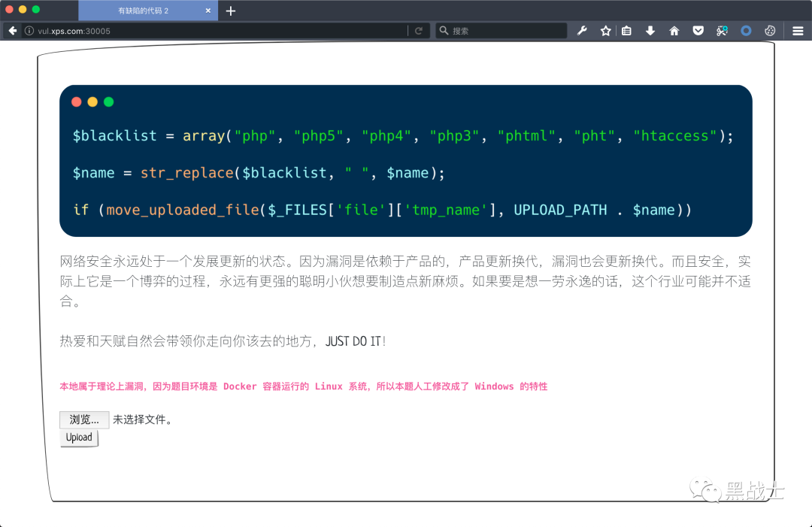812x527 pixels.
Task: Close the 有缺陷的代码 2 tab
Action: (208, 11)
